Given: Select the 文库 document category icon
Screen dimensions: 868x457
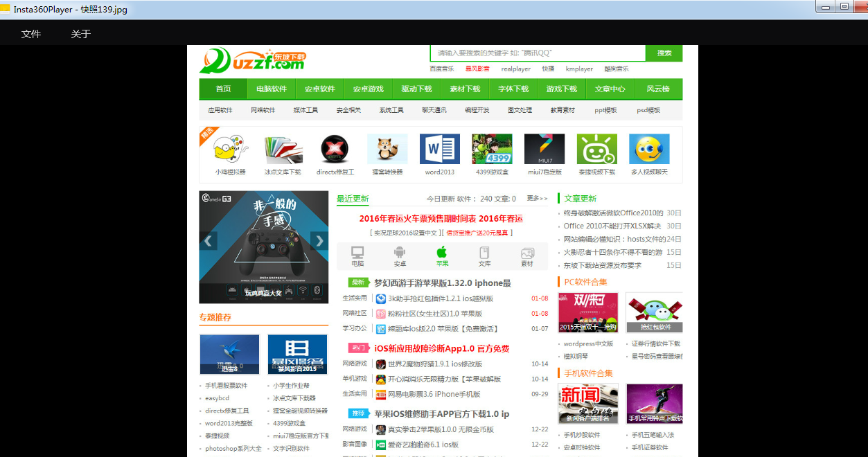Looking at the screenshot, I should pos(484,252).
